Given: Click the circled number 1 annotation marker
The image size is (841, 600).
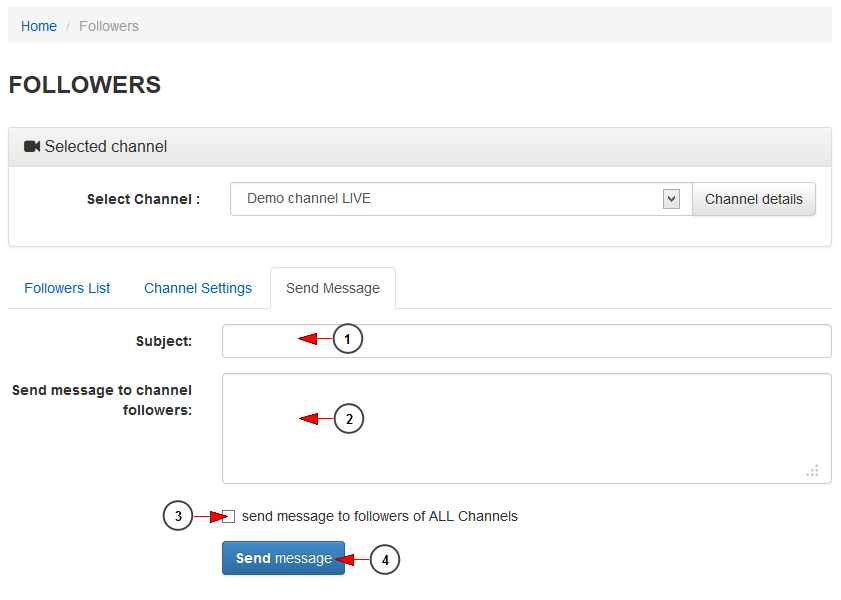Looking at the screenshot, I should click(x=348, y=339).
